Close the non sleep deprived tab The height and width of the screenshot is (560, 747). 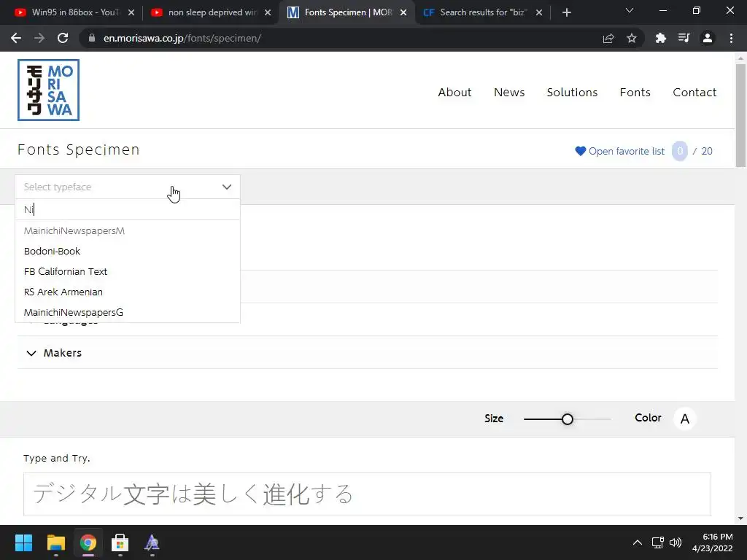268,12
